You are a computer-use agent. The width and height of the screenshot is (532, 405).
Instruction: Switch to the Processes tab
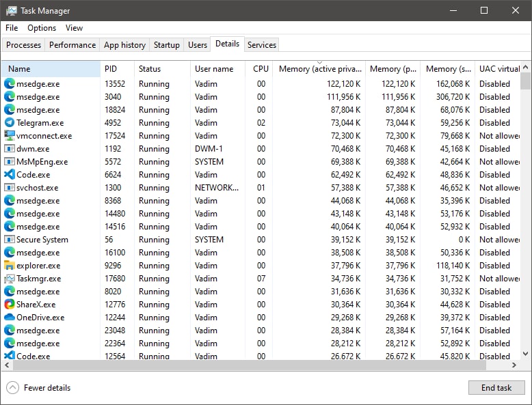(23, 45)
